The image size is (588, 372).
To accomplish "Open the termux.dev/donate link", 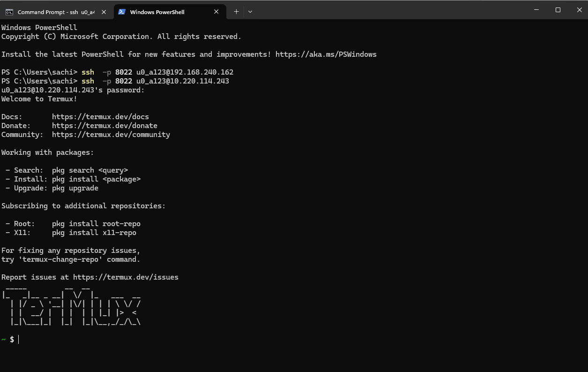I will 104,125.
